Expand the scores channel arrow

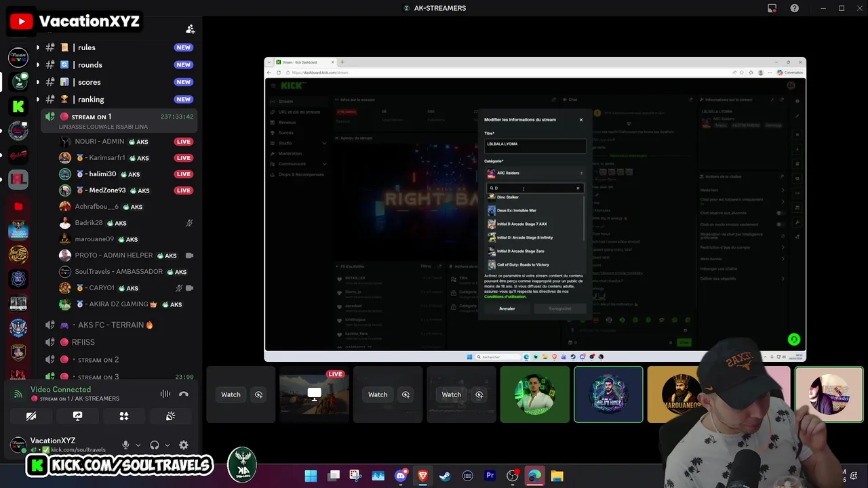(x=37, y=82)
